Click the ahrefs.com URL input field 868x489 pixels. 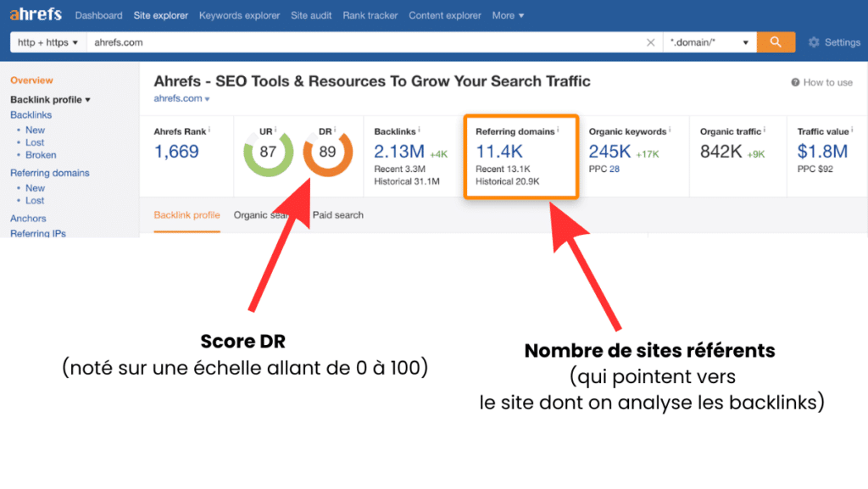[365, 42]
